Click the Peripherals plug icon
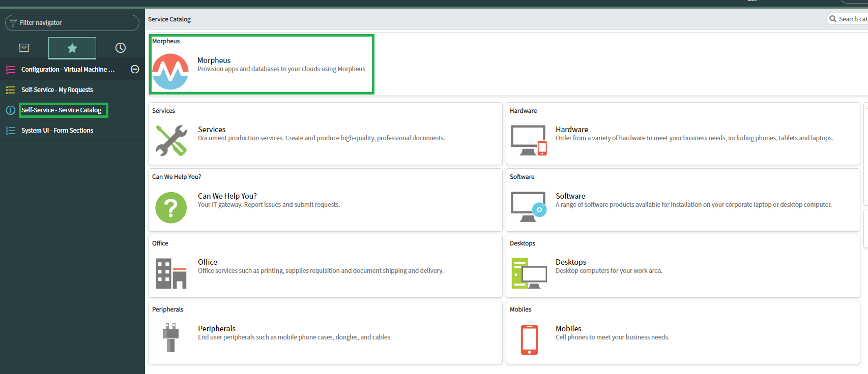The width and height of the screenshot is (868, 374). [x=171, y=337]
